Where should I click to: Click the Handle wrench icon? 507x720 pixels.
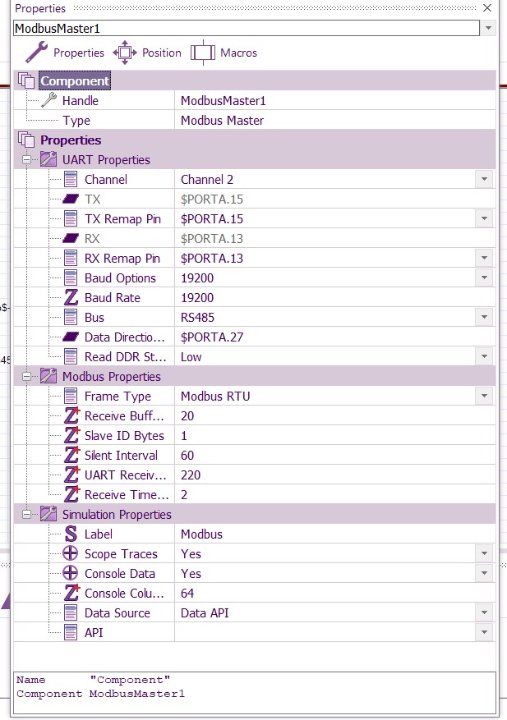tap(49, 100)
